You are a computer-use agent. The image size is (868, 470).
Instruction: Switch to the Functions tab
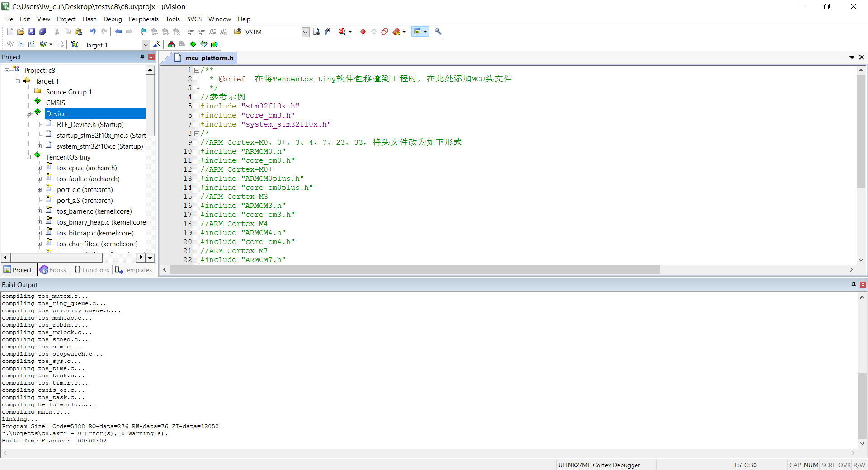tap(92, 270)
